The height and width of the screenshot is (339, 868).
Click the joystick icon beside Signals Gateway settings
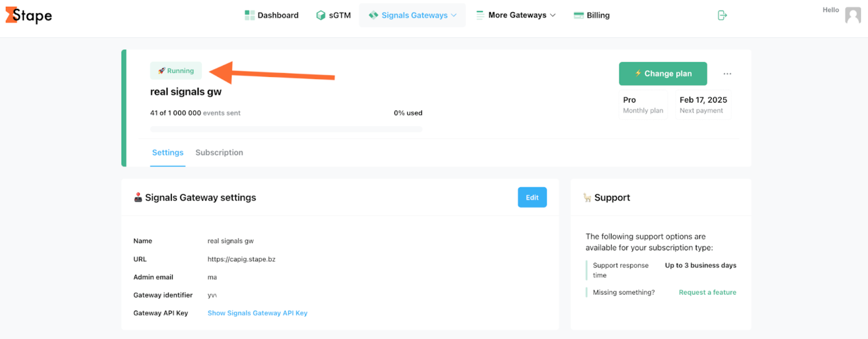138,197
